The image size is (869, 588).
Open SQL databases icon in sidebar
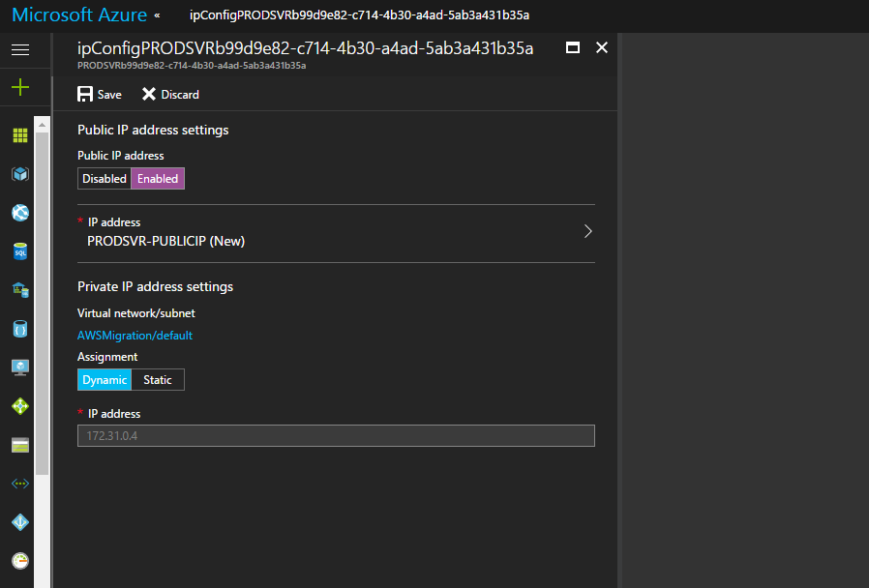click(20, 251)
